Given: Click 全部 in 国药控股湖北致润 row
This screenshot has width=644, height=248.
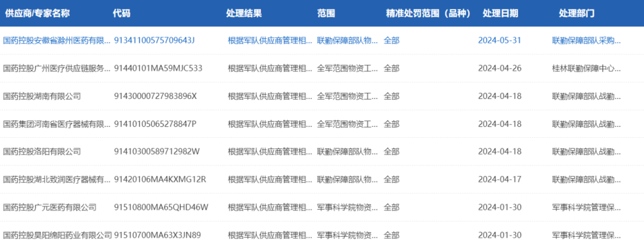Looking at the screenshot, I should (391, 179).
